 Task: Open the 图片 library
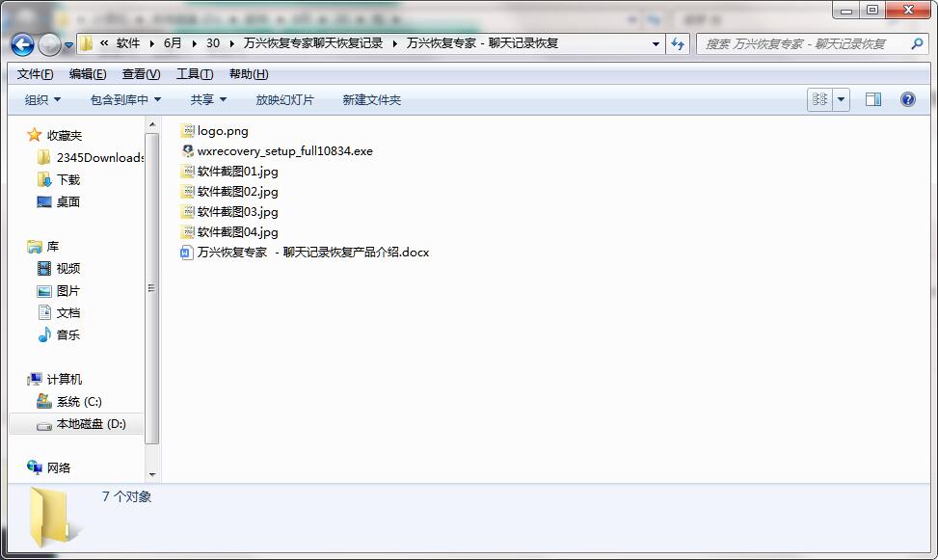click(68, 291)
